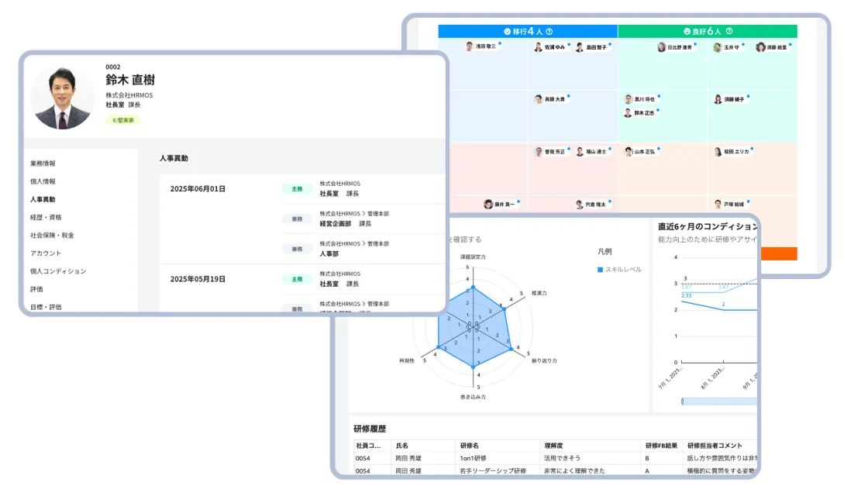Viewport: 868px width, 489px height.
Task: Toggle the スキルレベル legend marker
Action: coord(600,270)
